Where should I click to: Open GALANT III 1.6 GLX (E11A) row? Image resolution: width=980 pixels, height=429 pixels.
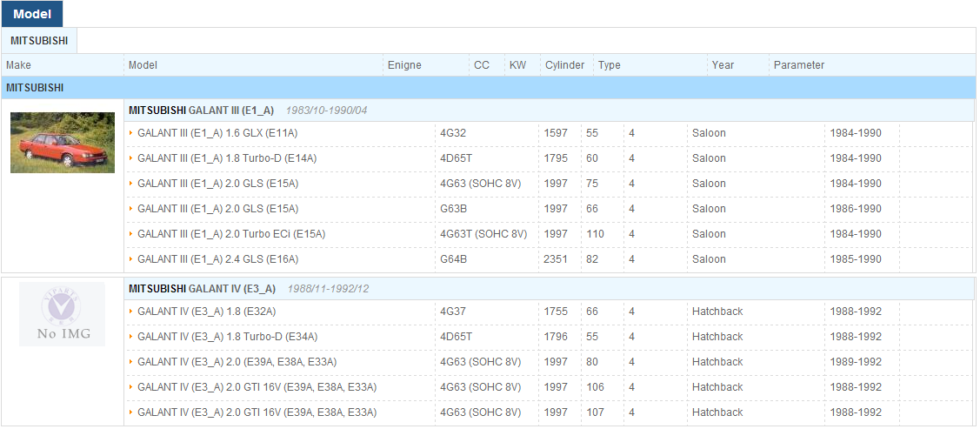[217, 133]
